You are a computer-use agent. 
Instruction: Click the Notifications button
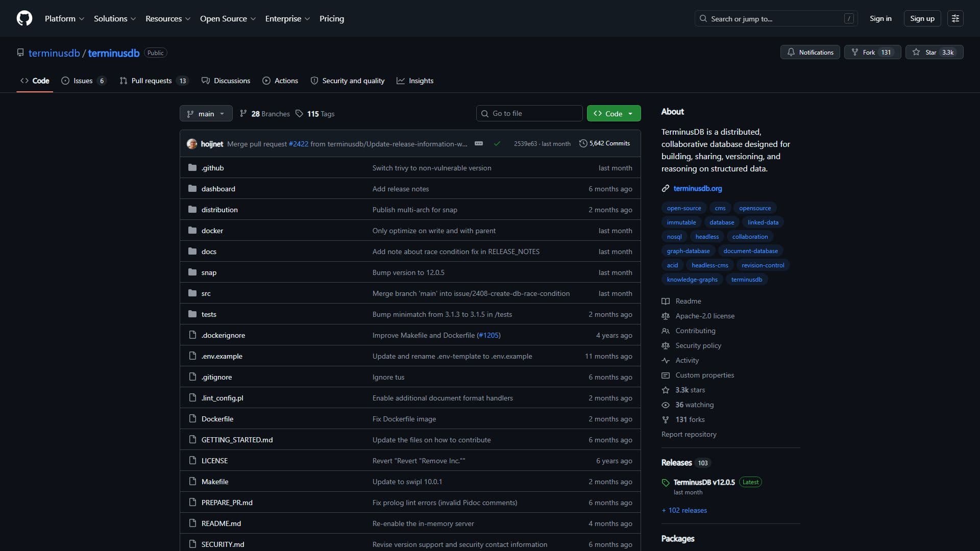[810, 52]
